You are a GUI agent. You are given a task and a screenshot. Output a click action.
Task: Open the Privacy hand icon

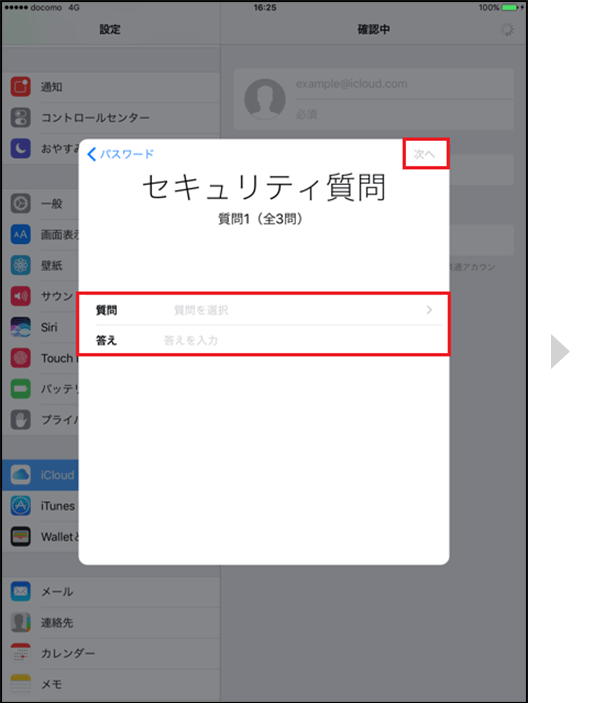point(21,420)
